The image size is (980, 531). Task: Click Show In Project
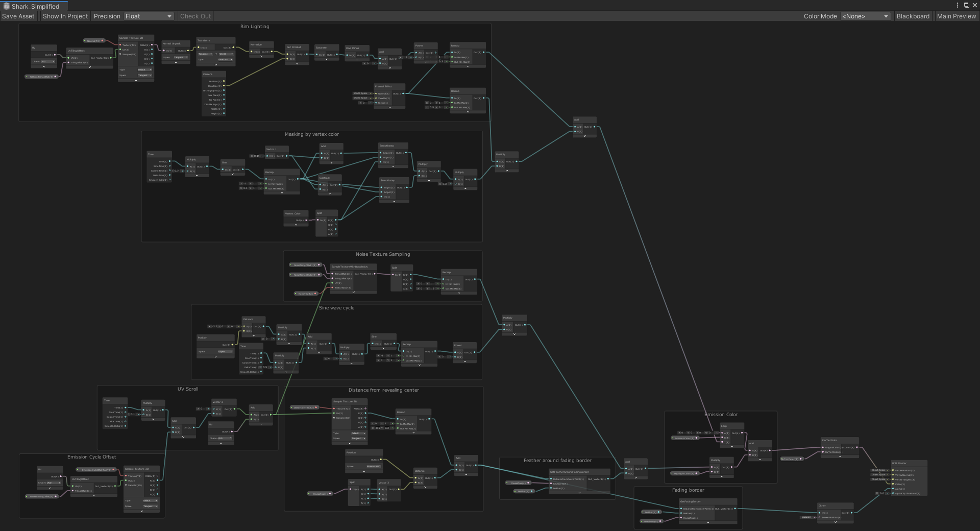click(65, 16)
